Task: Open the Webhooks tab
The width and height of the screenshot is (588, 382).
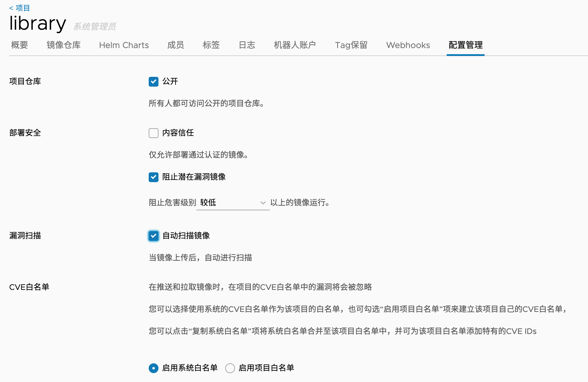Action: [x=408, y=45]
